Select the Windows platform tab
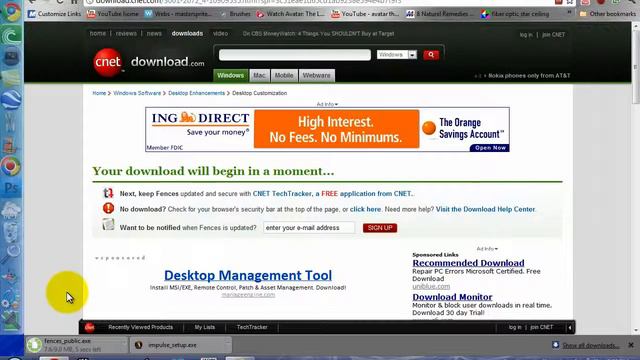The image size is (640, 360). coord(230,76)
